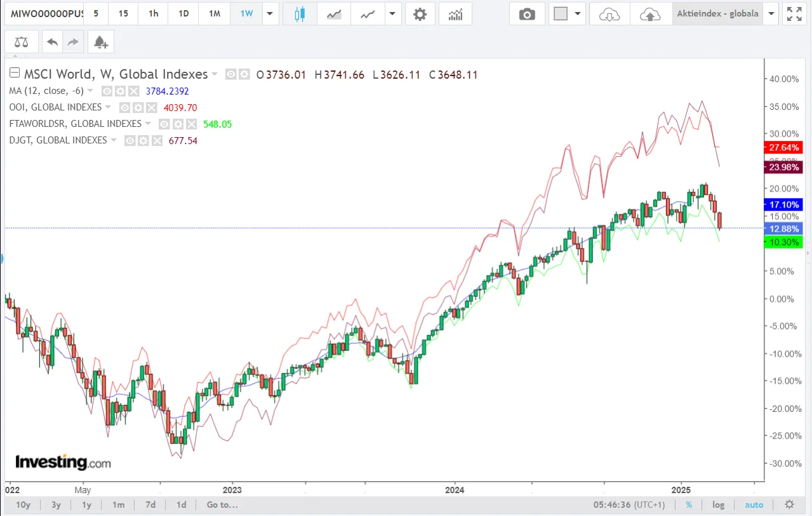This screenshot has height=516, width=812.
Task: Open dropdown arrow beside Aktieindex - globala
Action: (x=771, y=14)
